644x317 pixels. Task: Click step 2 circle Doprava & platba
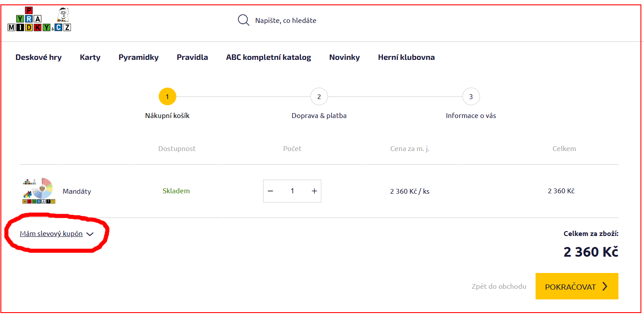point(319,97)
